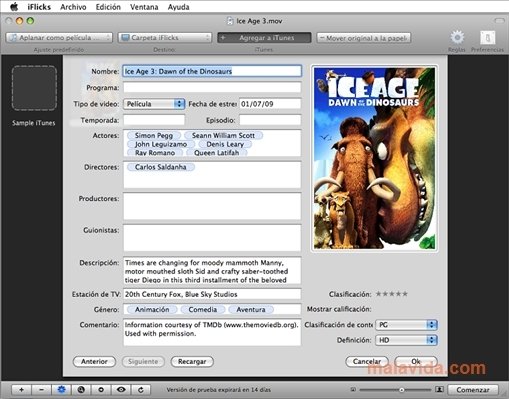Image resolution: width=509 pixels, height=399 pixels.
Task: Open the Ventana menu
Action: 144,7
